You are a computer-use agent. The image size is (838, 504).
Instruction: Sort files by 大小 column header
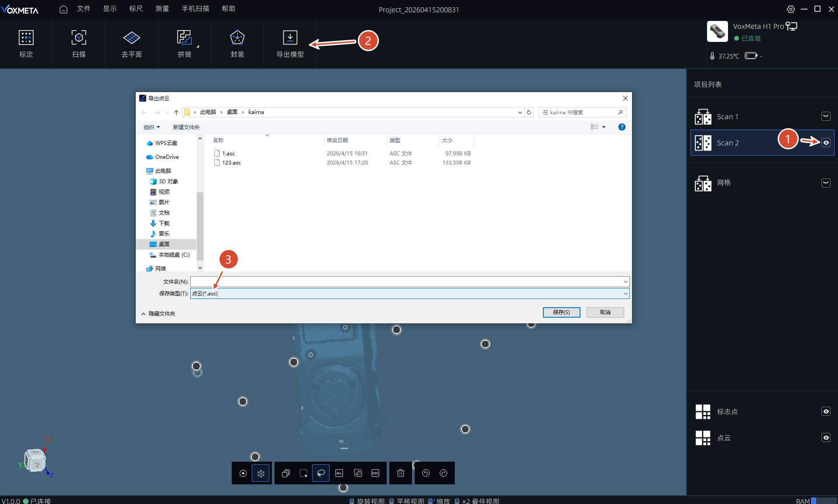pos(456,140)
